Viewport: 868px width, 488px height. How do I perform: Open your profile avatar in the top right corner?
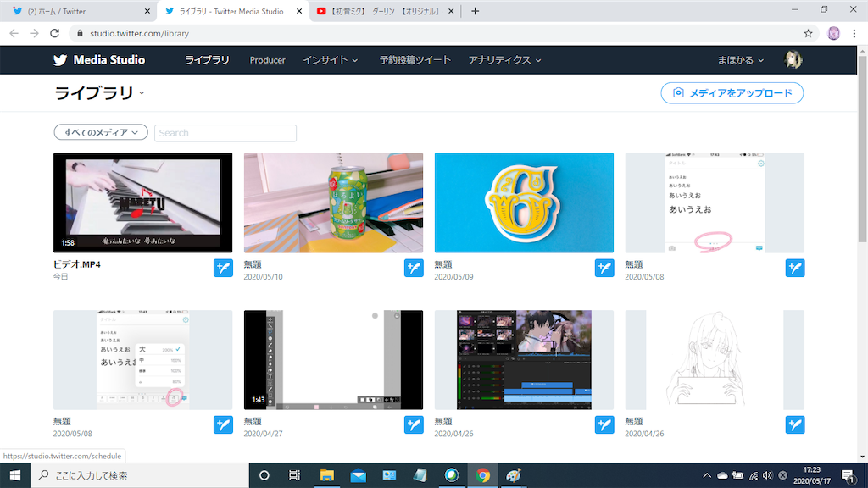[x=792, y=59]
